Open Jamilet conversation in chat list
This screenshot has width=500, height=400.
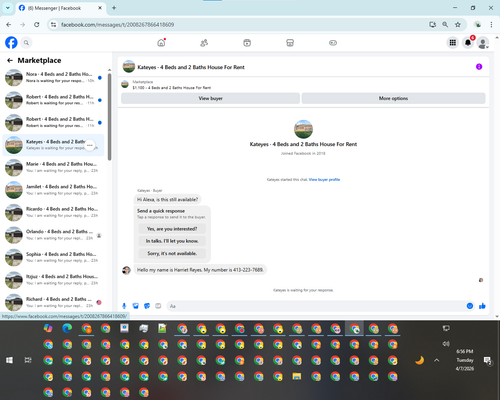[x=53, y=190]
